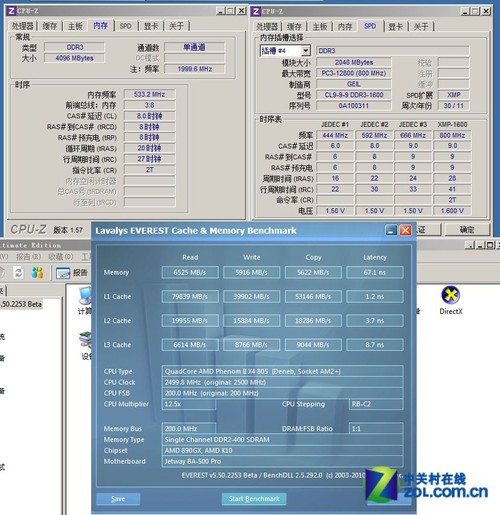Click the CPU Type QuadCore AMD Phenom field
Image resolution: width=500 pixels, height=515 pixels.
pos(282,371)
